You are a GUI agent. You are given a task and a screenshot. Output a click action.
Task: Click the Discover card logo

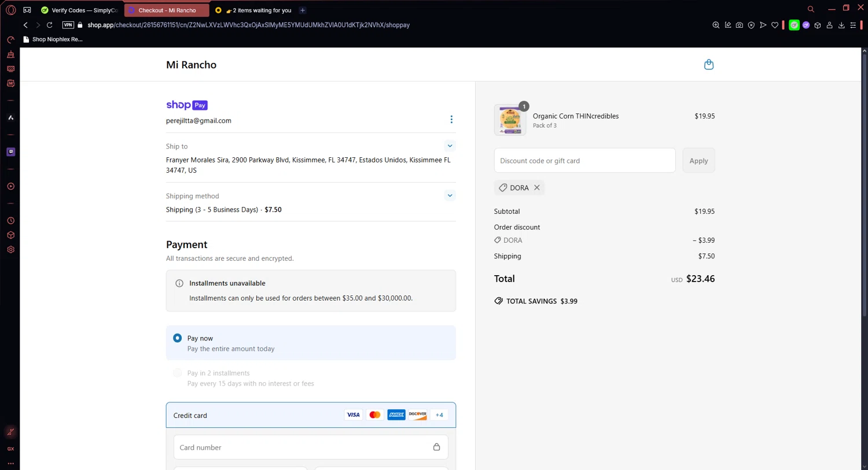418,415
